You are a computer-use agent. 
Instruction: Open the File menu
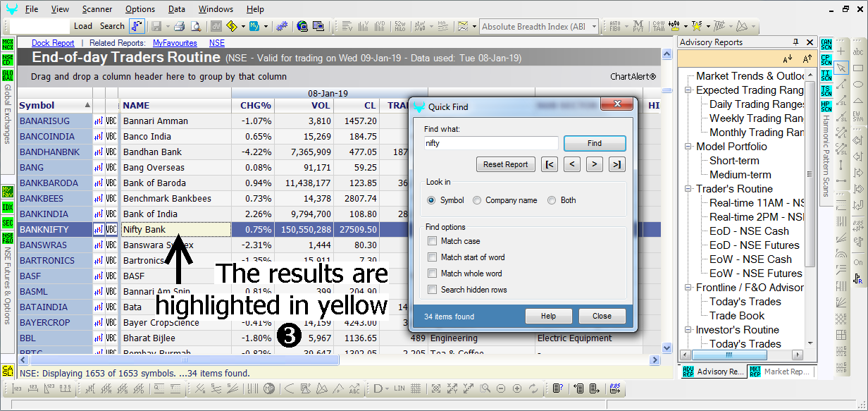click(x=32, y=9)
